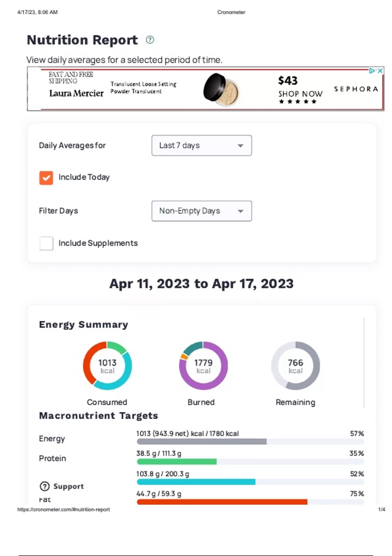
Task: Click the green Protein progress bar
Action: [176, 462]
